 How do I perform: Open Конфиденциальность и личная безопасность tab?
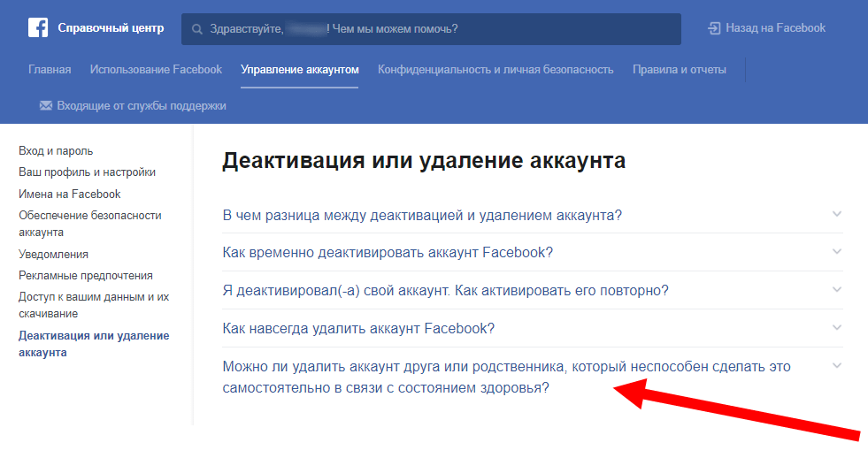(495, 70)
